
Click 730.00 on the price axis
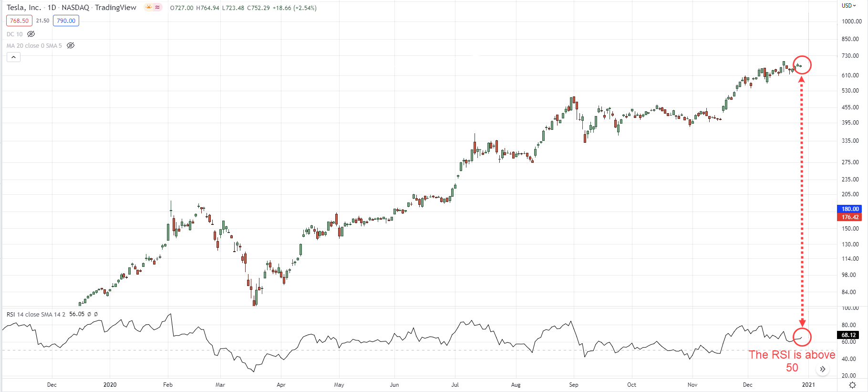850,56
